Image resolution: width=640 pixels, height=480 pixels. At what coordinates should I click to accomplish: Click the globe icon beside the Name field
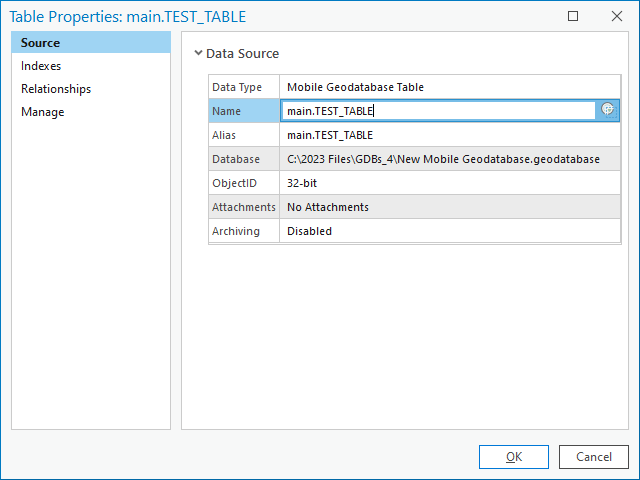coord(607,110)
